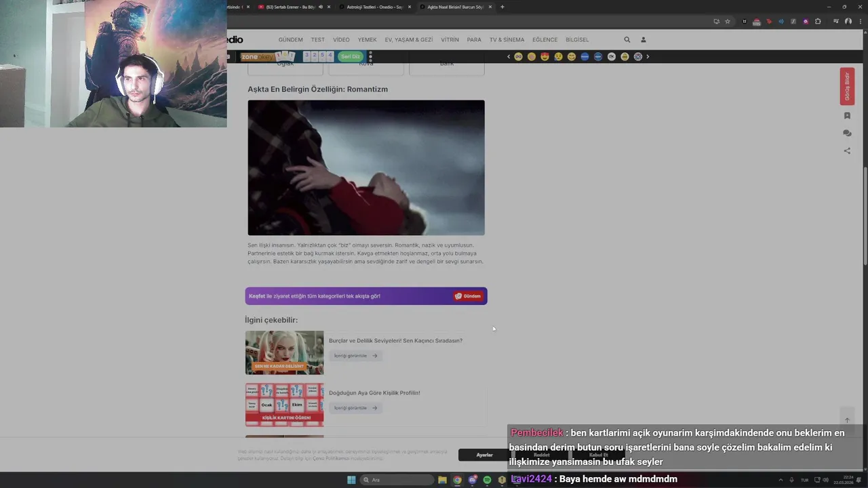Open 'Burçlar ve Delilik Seviyeleri' article link

point(395,341)
